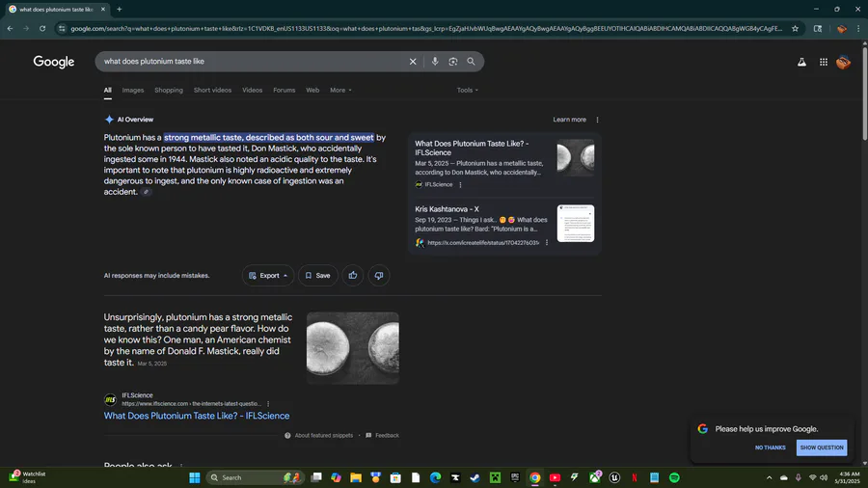
Task: Open the Google apps grid icon
Action: (x=824, y=63)
